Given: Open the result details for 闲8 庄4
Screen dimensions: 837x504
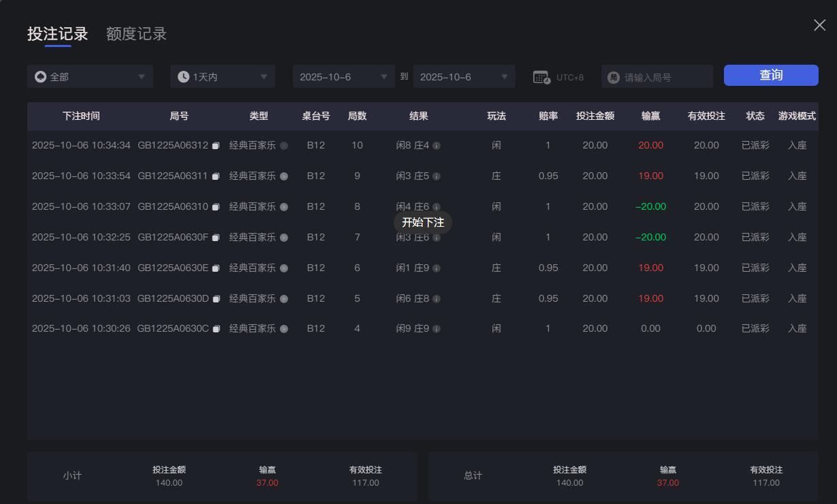Looking at the screenshot, I should pyautogui.click(x=437, y=145).
